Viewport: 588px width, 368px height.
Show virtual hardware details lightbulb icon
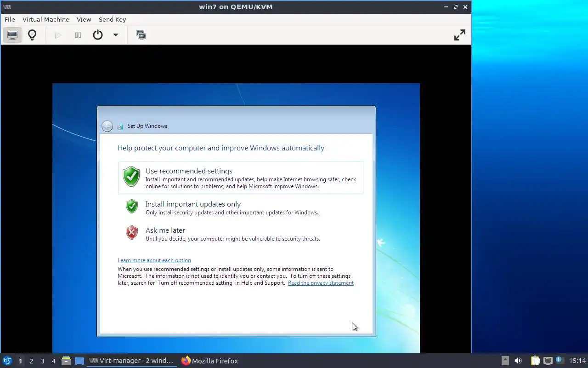coord(32,35)
